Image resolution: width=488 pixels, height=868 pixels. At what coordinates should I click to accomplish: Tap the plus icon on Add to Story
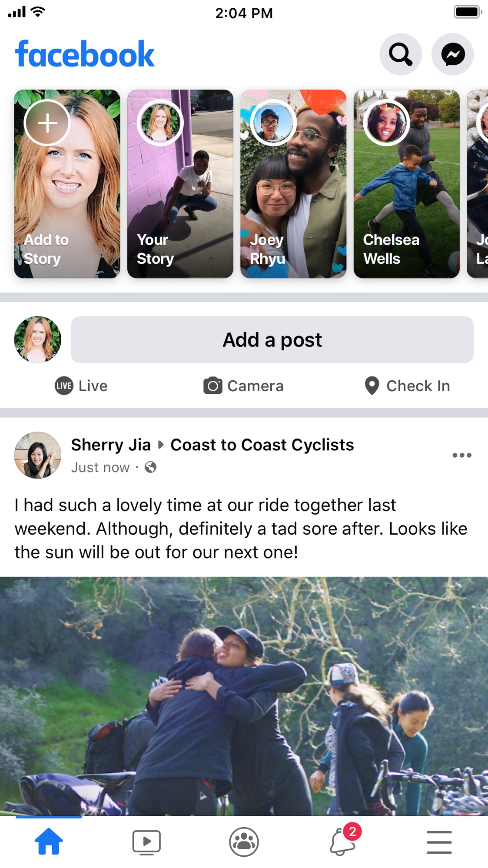tap(47, 123)
